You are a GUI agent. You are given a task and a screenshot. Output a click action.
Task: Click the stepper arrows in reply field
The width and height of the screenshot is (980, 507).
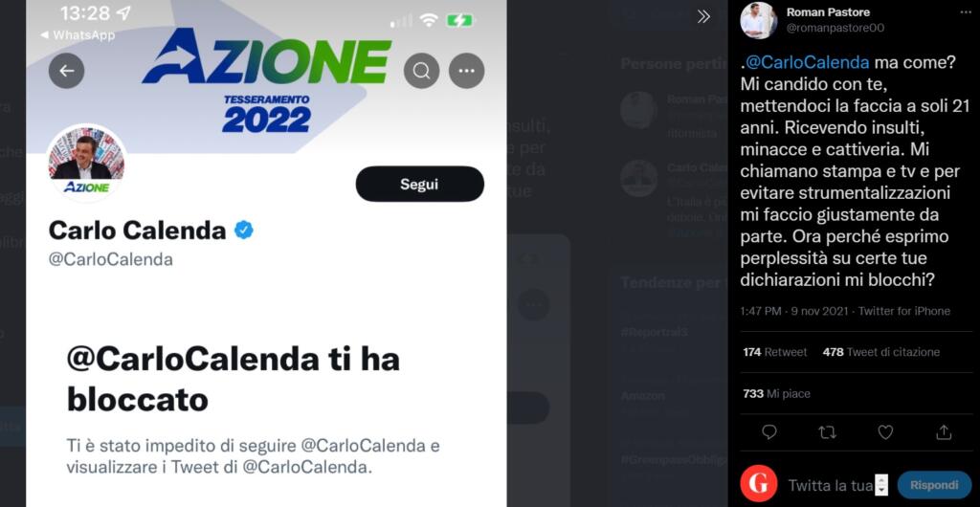click(x=881, y=485)
